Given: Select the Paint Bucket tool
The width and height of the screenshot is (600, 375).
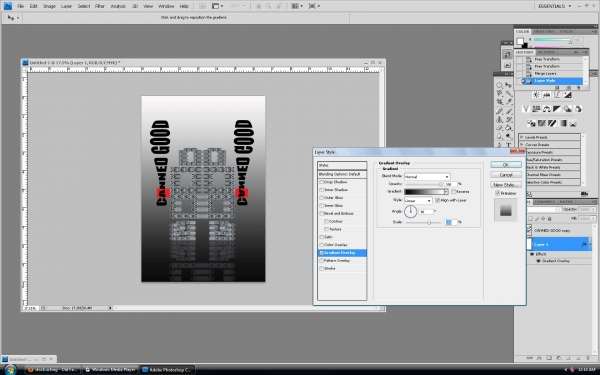Looking at the screenshot, I should coord(509,128).
